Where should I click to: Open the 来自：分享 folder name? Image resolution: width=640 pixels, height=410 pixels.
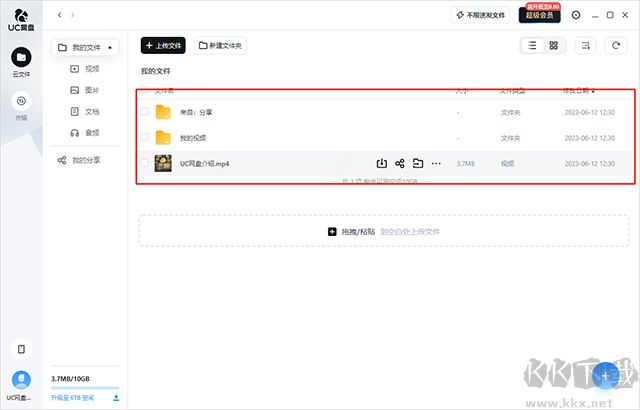(196, 112)
